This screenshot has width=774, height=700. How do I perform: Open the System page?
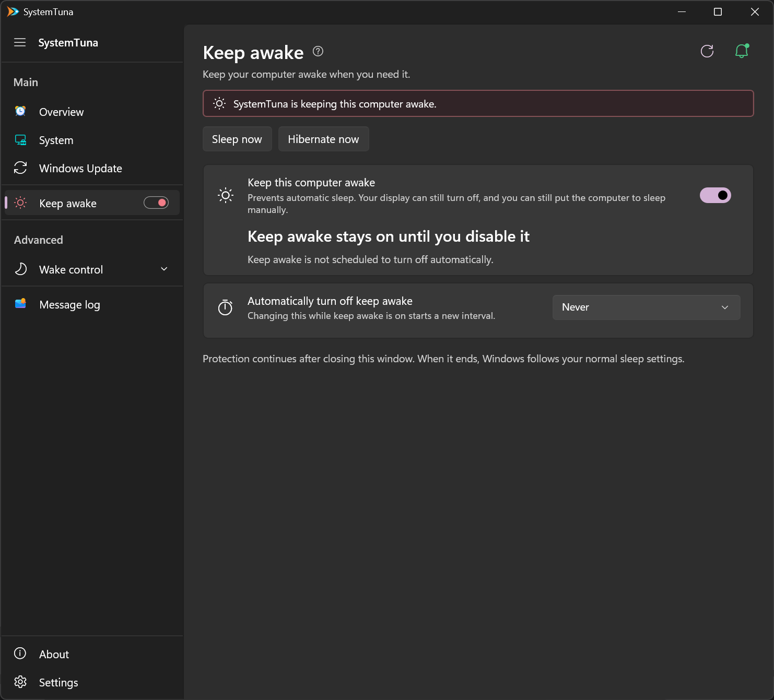coord(92,140)
